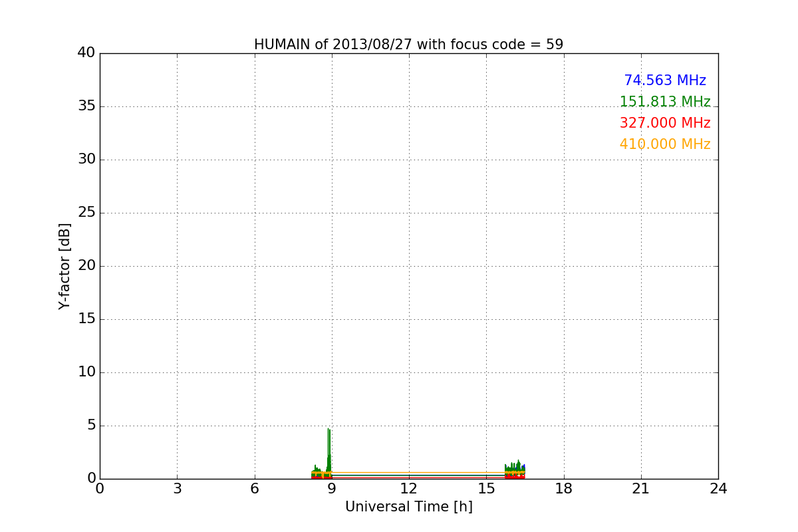Click x-axis tick label '9'
This screenshot has width=798, height=532.
pos(332,489)
